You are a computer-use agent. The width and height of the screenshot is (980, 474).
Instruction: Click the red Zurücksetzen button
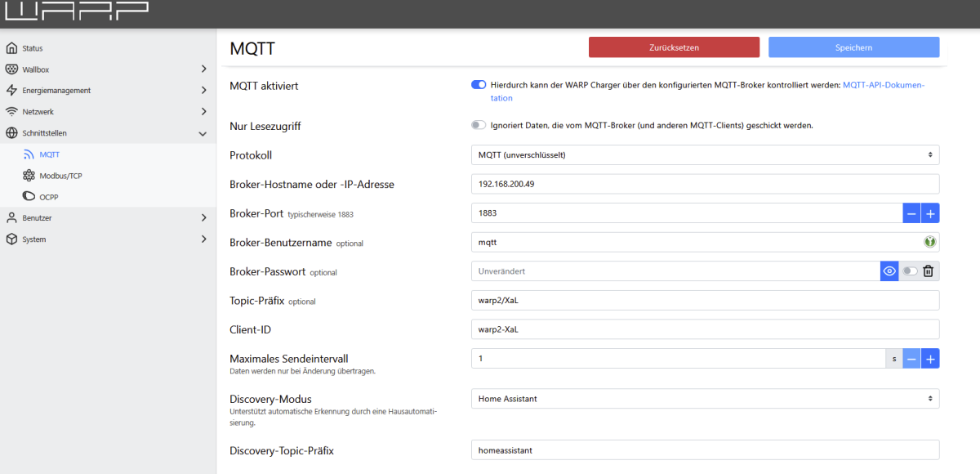click(674, 47)
